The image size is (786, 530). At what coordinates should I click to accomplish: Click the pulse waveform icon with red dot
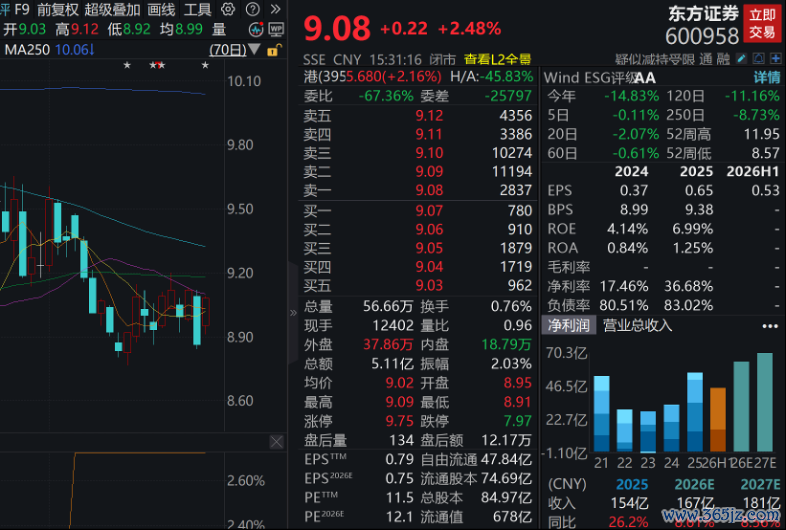pos(256,30)
